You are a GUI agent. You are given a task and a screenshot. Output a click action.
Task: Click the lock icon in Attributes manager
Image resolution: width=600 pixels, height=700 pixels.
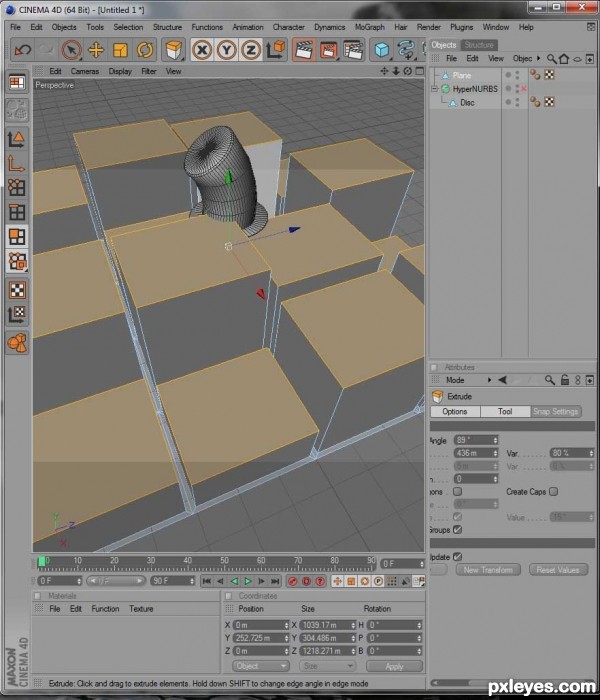point(565,380)
